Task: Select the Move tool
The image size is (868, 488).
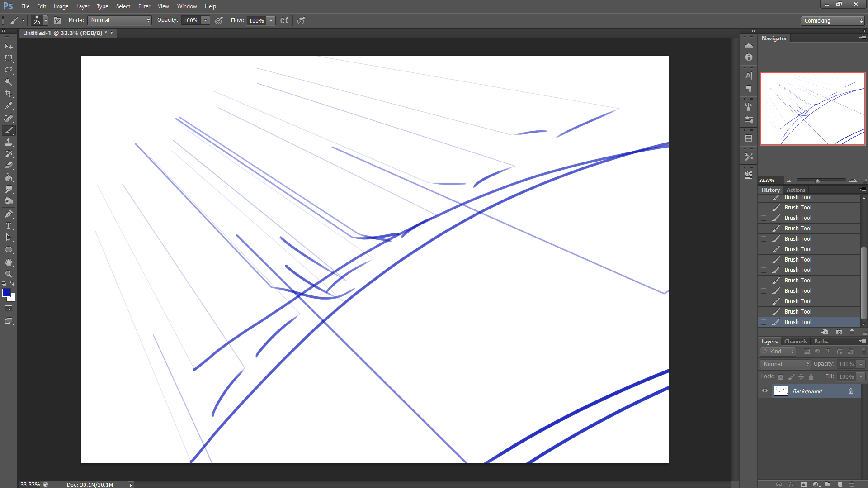Action: point(9,46)
